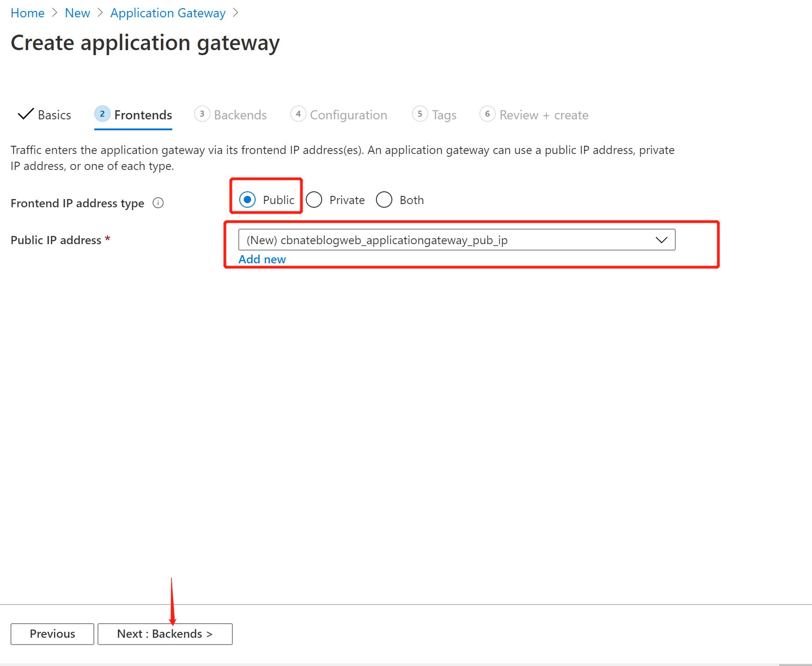The height and width of the screenshot is (666, 812).
Task: Click the step 2 circle on Frontends tab
Action: (x=102, y=114)
